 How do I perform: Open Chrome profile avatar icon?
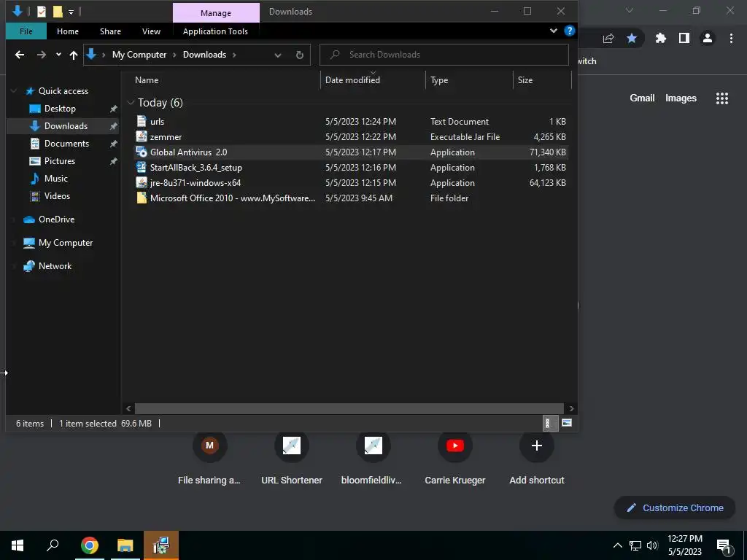coord(708,38)
